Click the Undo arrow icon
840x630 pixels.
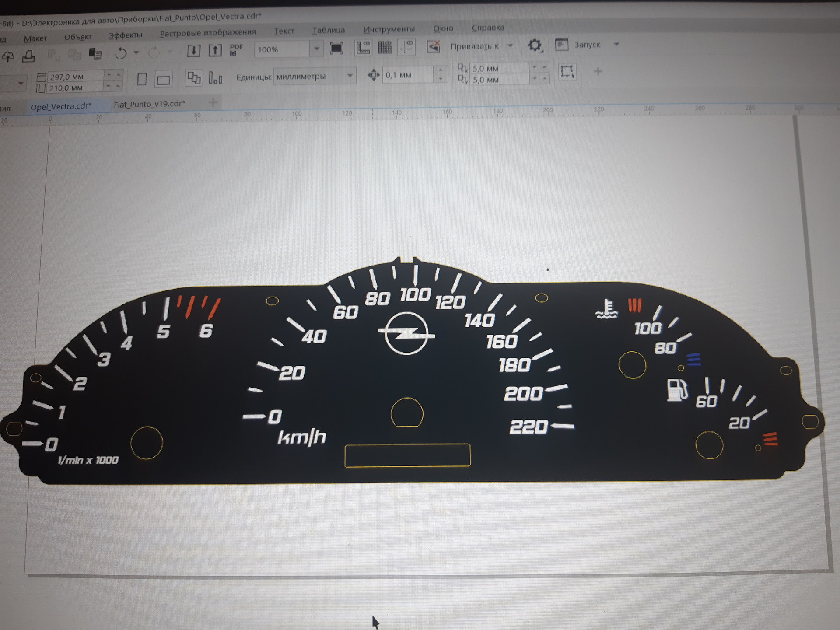(x=120, y=53)
